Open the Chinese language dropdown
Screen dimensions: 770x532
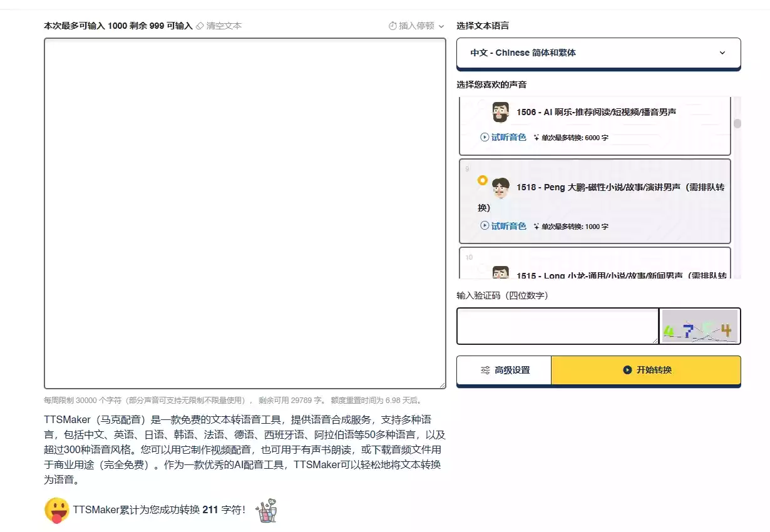pyautogui.click(x=598, y=53)
